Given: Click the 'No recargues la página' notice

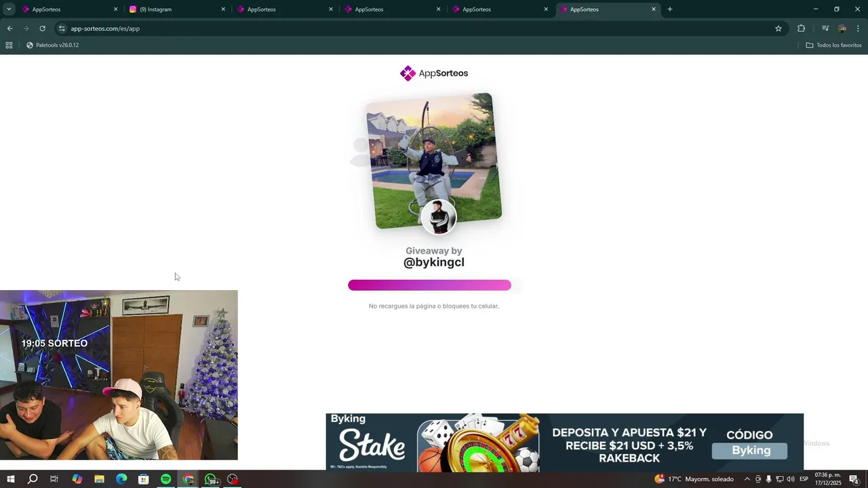Looking at the screenshot, I should pos(434,306).
